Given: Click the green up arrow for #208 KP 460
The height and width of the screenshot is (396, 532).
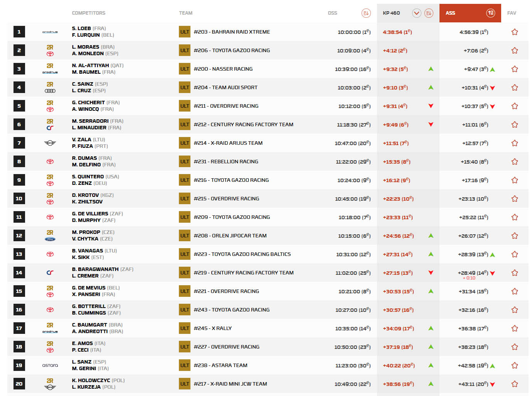Looking at the screenshot, I should click(x=431, y=236).
